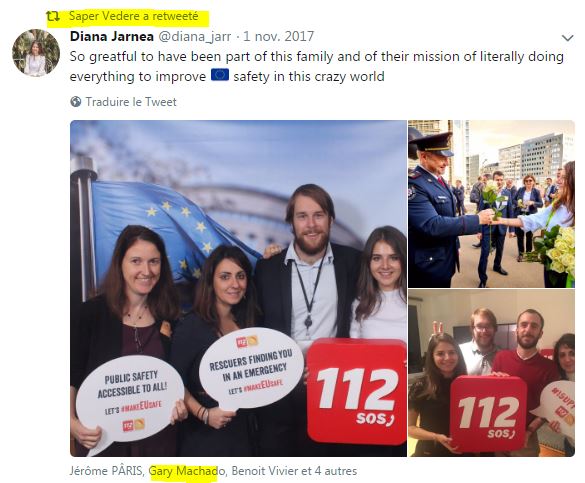The image size is (585, 483).
Task: Open the Diana Jarnea display name
Action: click(112, 37)
